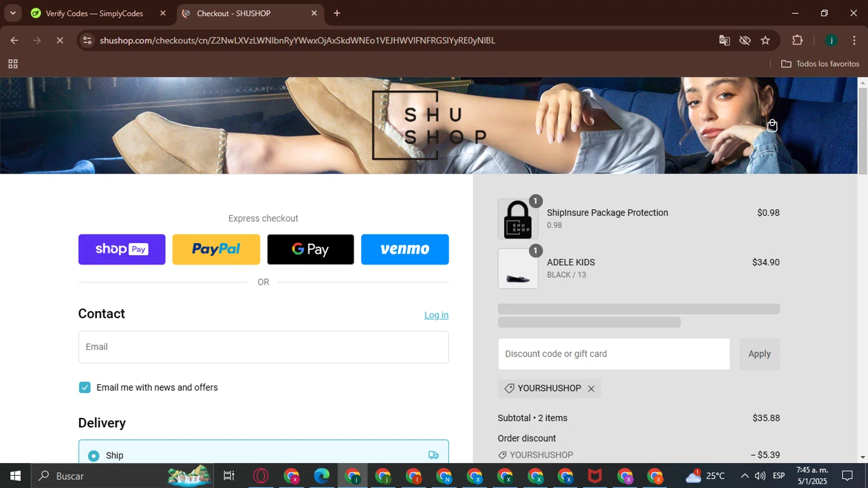Pay with Shop Pay

122,249
